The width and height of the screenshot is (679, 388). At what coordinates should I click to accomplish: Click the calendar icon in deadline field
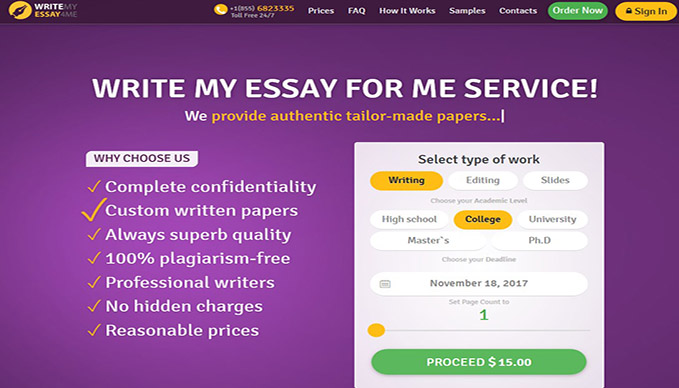pos(385,284)
